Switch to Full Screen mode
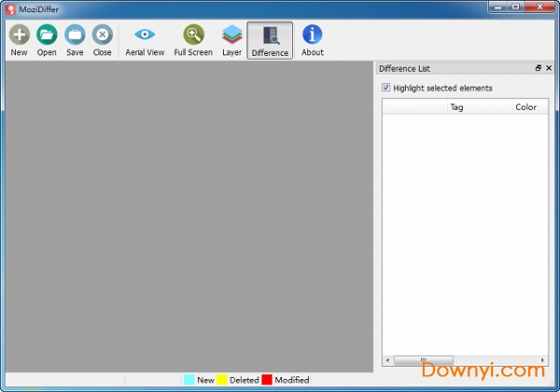The height and width of the screenshot is (392, 560). (193, 38)
